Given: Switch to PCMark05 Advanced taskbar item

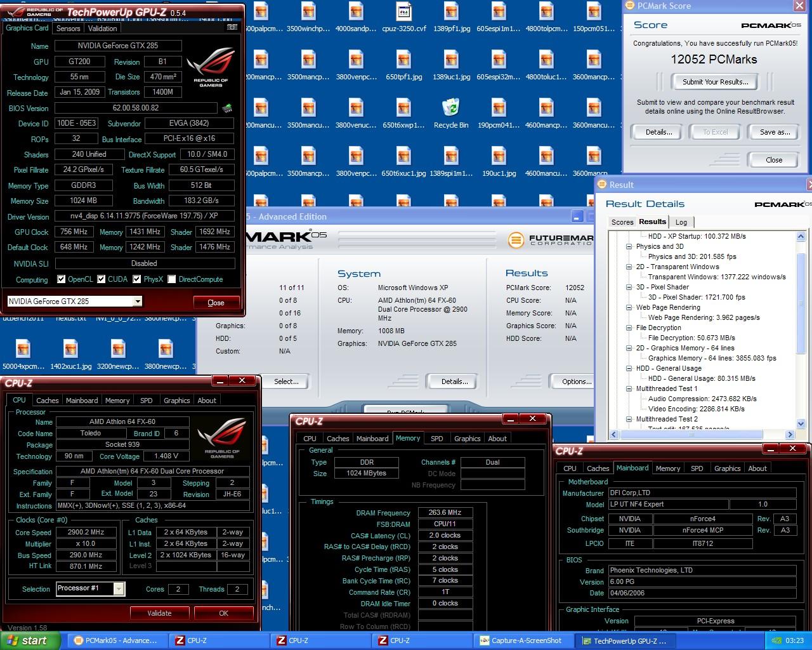Looking at the screenshot, I should (x=119, y=640).
